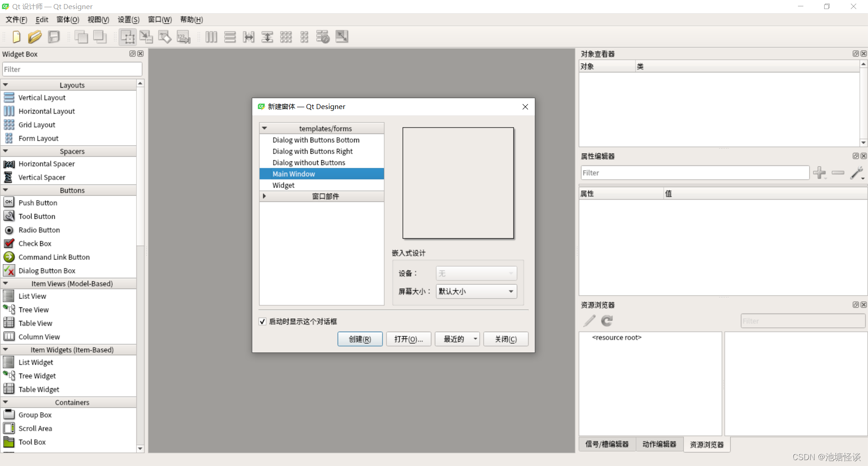868x466 pixels.
Task: Click the 创建(R) button
Action: coord(360,339)
